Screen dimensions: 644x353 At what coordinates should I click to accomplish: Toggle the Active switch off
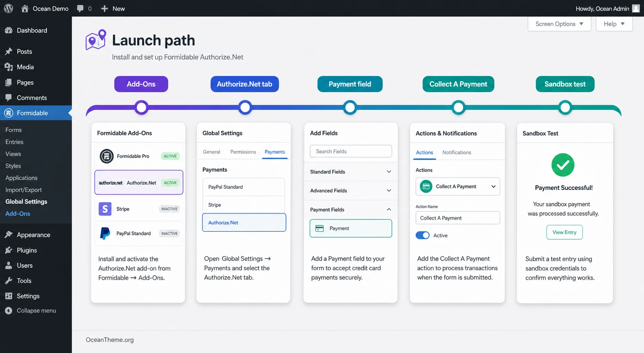pos(423,235)
